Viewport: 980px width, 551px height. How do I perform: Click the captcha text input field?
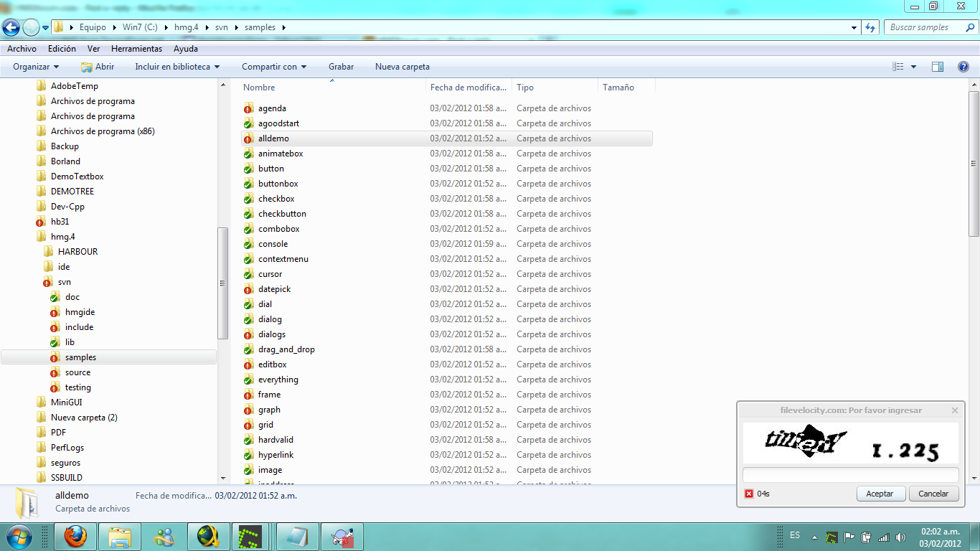coord(850,475)
